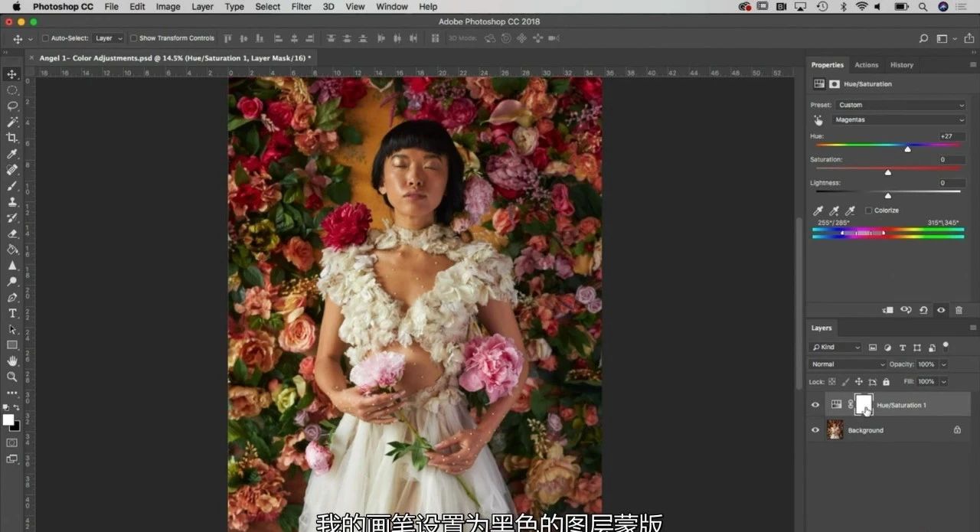Select the Zoom tool

(12, 377)
